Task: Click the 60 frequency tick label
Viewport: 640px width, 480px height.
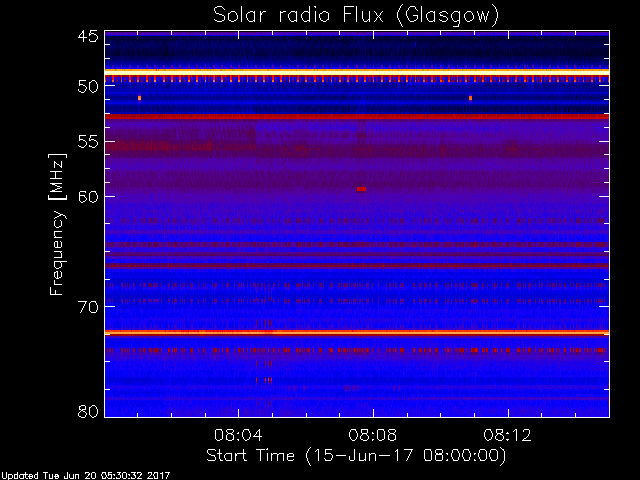Action: pos(88,197)
